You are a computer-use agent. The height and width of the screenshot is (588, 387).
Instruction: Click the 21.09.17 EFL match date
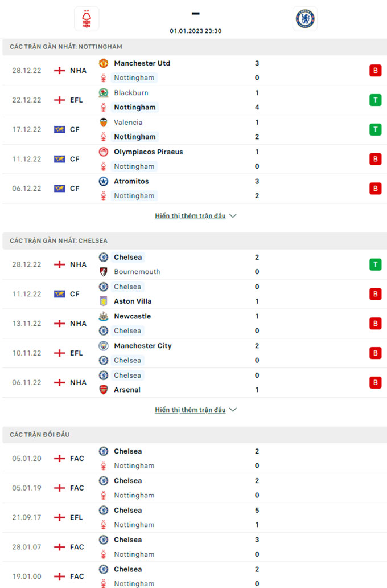click(x=27, y=517)
